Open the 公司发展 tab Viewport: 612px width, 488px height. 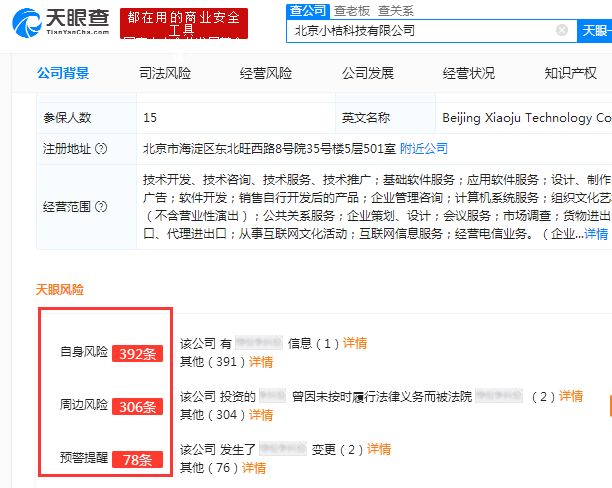(x=368, y=73)
